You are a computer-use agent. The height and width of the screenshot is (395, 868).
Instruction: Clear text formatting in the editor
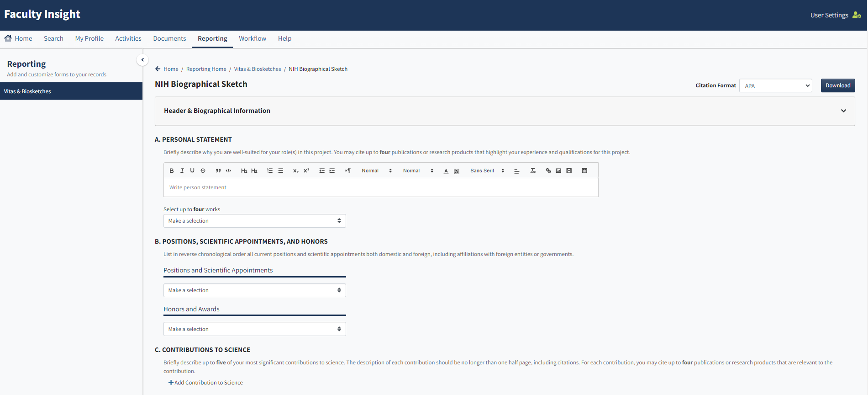click(x=533, y=171)
